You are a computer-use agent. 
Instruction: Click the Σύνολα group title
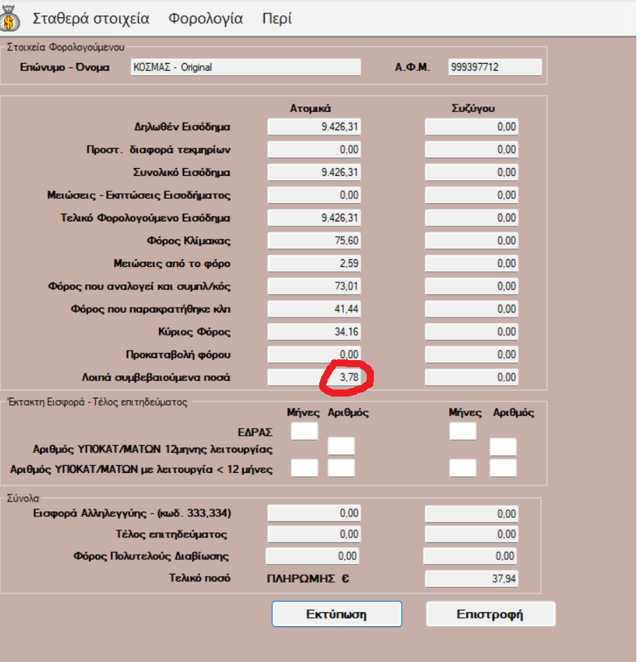[x=23, y=499]
